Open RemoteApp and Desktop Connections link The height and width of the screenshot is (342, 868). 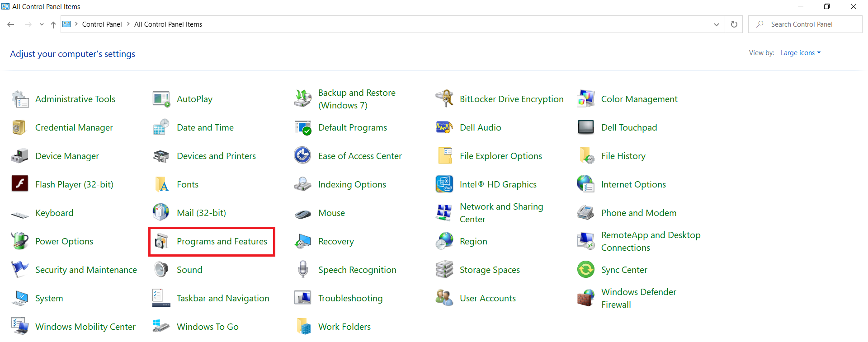point(651,241)
